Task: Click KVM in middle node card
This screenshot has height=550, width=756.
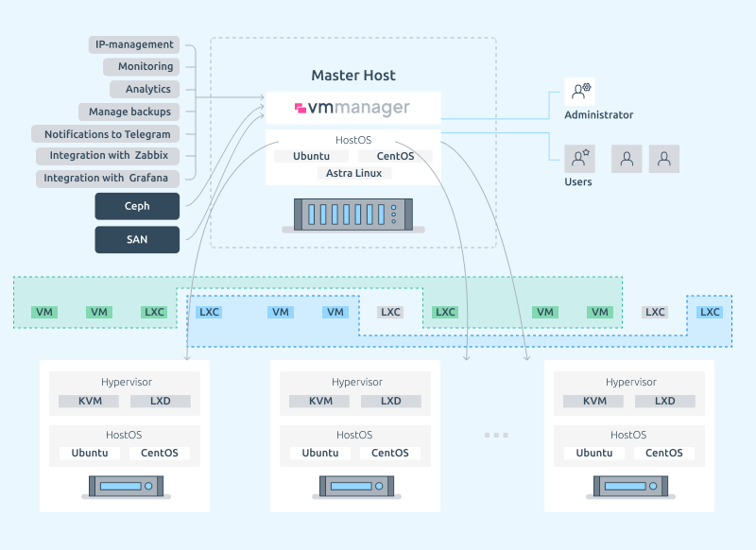Action: click(x=320, y=401)
